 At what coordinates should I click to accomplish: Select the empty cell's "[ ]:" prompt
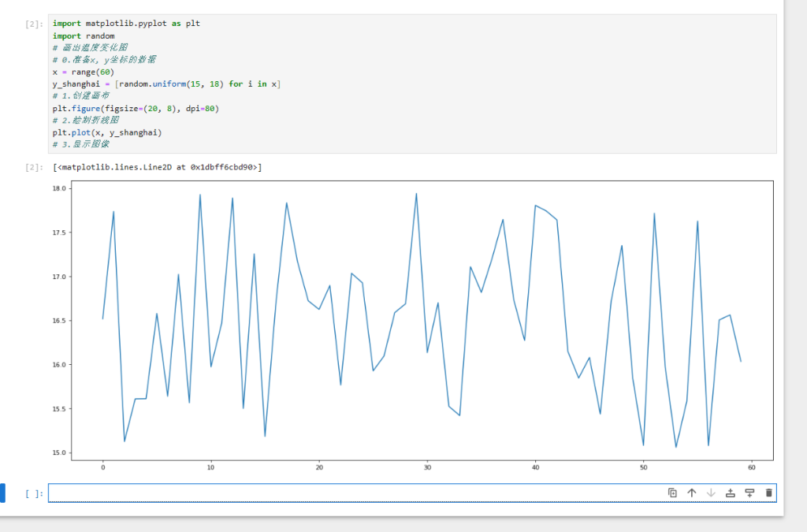tap(34, 493)
